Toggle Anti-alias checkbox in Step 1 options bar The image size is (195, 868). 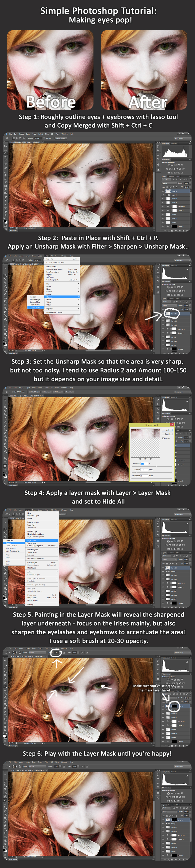pos(44,138)
